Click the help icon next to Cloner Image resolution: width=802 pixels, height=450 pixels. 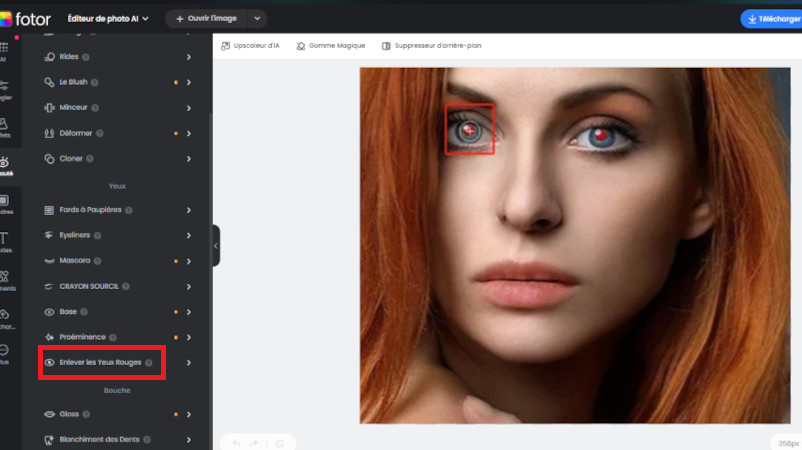tap(90, 159)
